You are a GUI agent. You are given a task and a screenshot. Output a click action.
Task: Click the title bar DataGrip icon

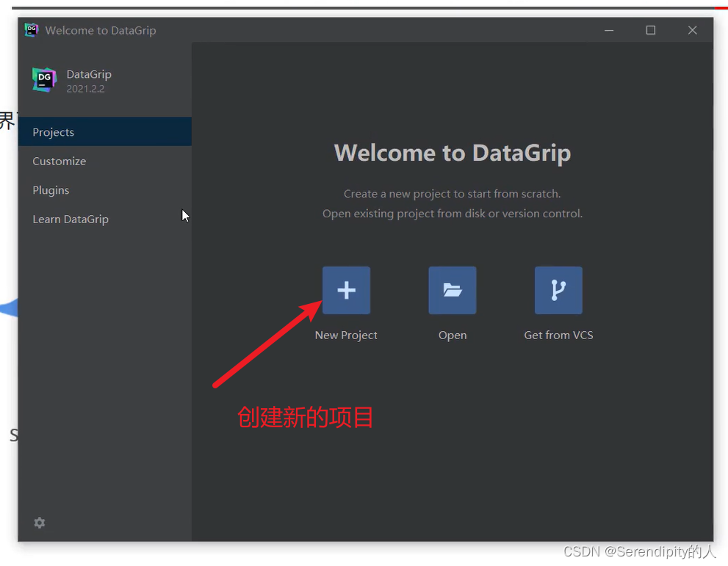click(x=30, y=30)
